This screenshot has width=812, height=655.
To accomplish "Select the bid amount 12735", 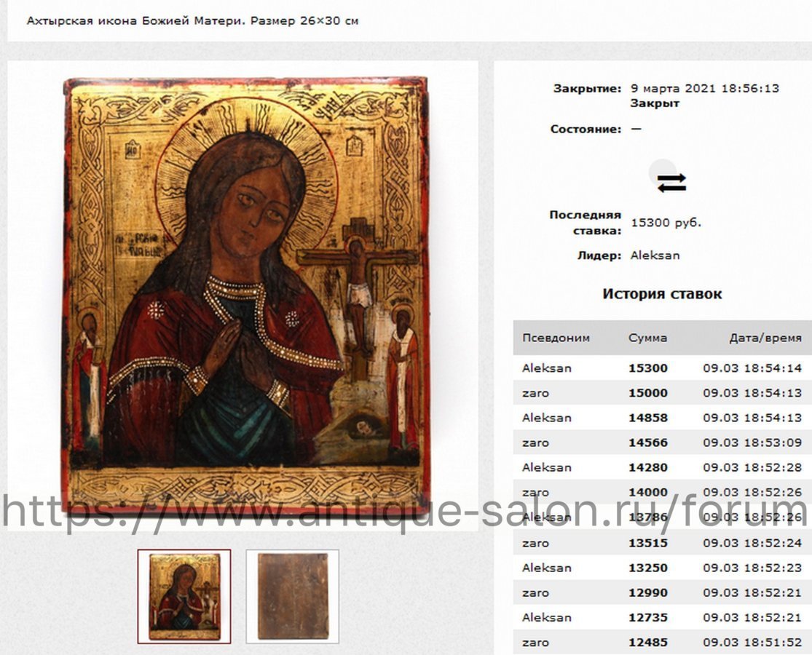I will click(x=648, y=618).
